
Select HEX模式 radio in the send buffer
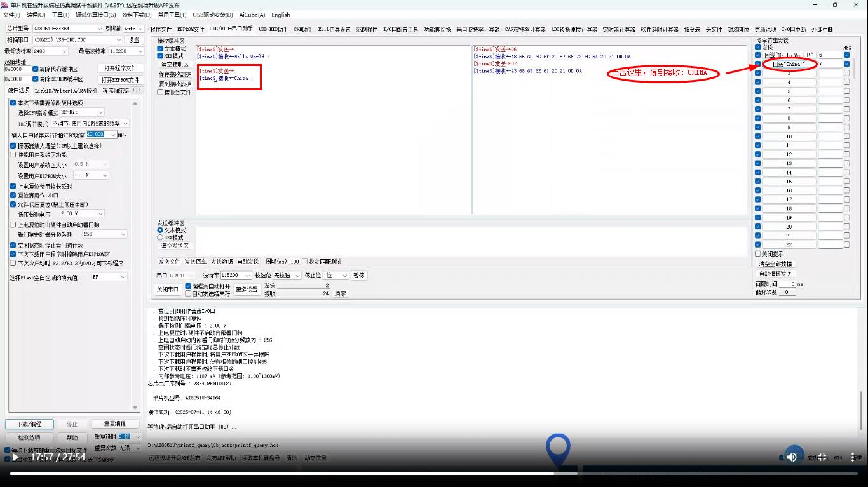pos(160,237)
